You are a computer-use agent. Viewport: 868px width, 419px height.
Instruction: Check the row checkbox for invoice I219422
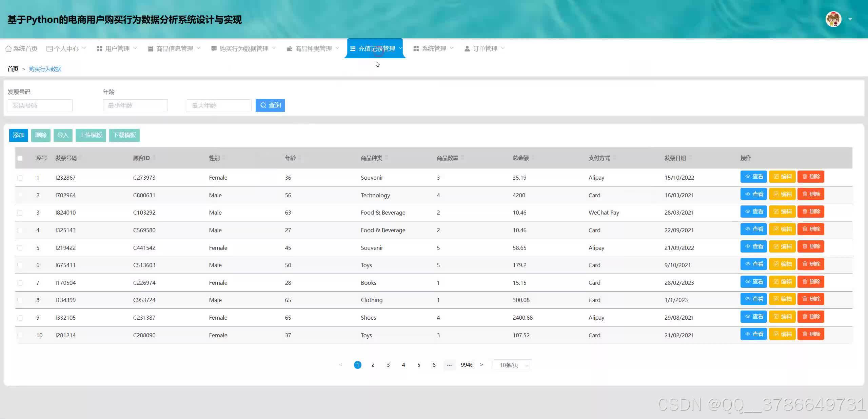(x=20, y=248)
